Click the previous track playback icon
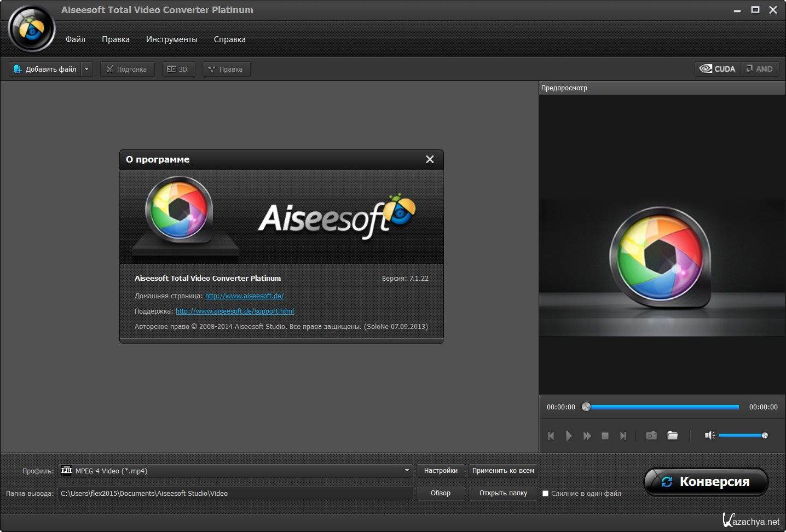 pos(551,436)
